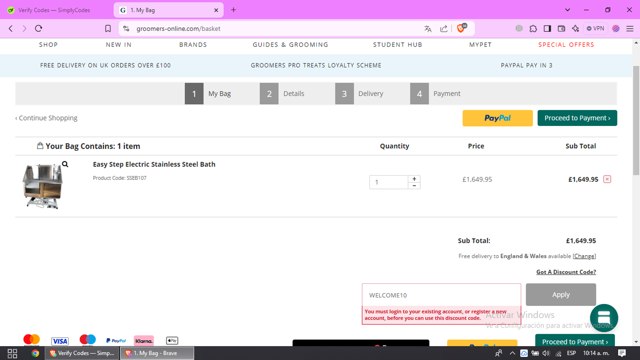
Task: View site information icon in address bar
Action: coord(126,29)
